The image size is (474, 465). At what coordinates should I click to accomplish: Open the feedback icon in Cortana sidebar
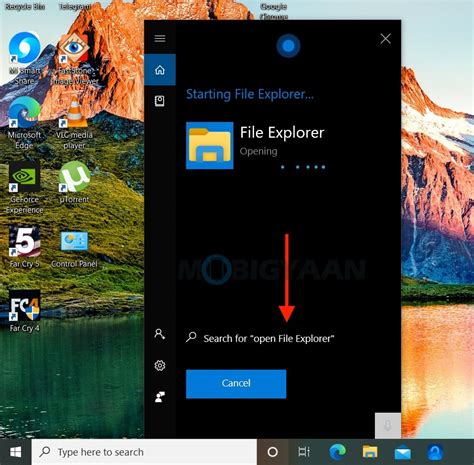click(x=160, y=397)
